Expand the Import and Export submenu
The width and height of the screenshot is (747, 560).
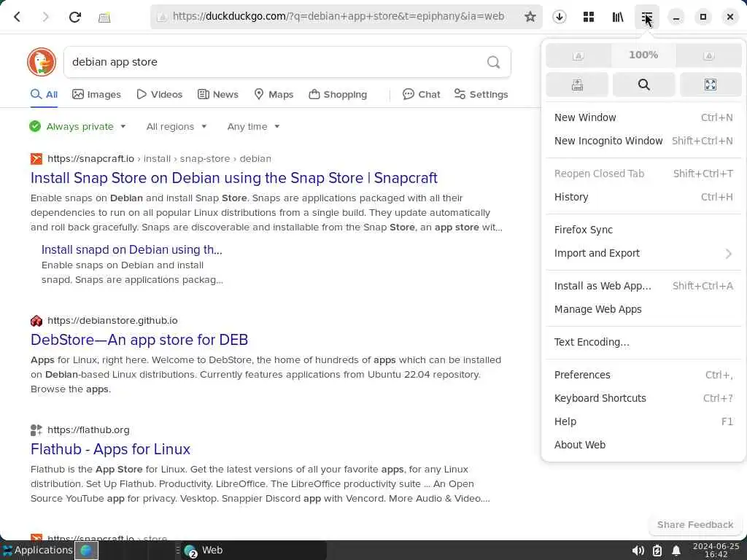(x=643, y=253)
